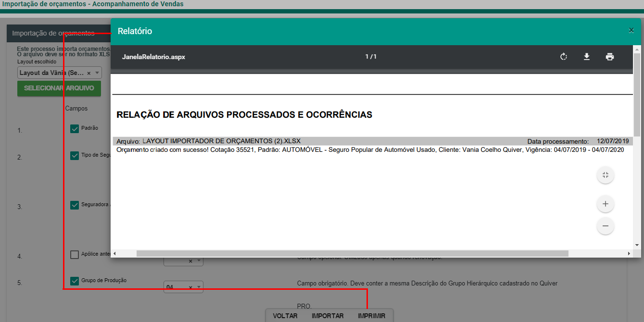The height and width of the screenshot is (322, 644).
Task: Click the IMPORTAR button
Action: [x=328, y=316]
